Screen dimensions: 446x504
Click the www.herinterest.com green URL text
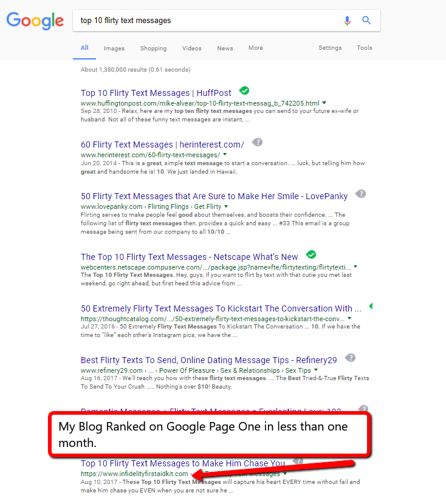(x=150, y=155)
